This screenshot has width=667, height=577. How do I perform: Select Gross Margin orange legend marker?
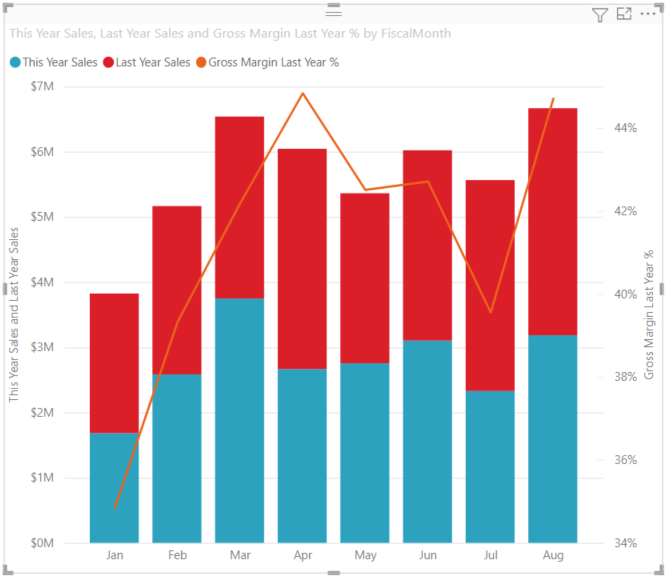tap(201, 63)
